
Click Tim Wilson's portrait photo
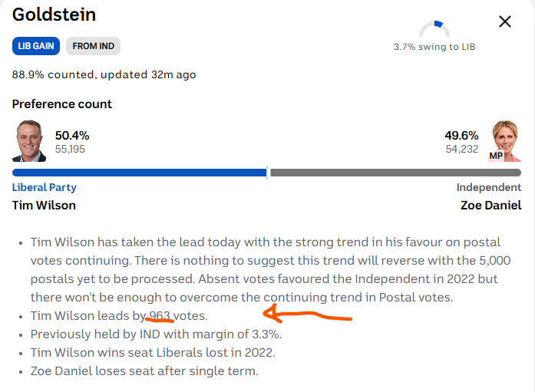[x=29, y=141]
